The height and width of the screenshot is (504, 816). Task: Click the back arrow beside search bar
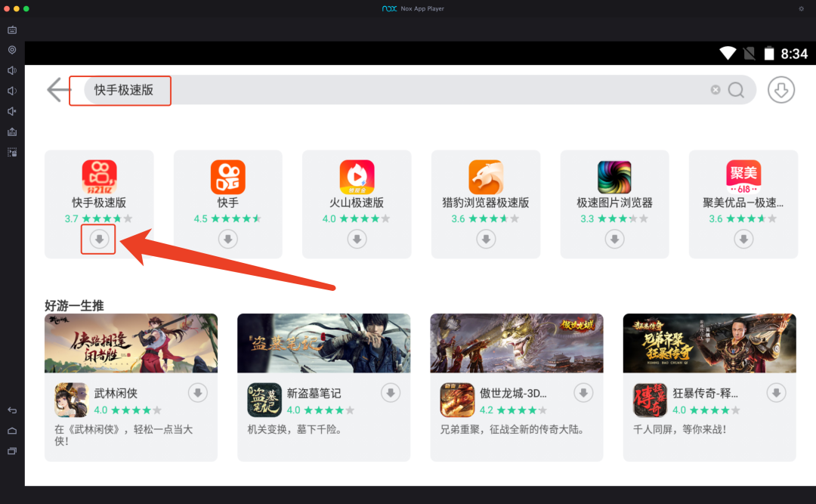[x=57, y=90]
